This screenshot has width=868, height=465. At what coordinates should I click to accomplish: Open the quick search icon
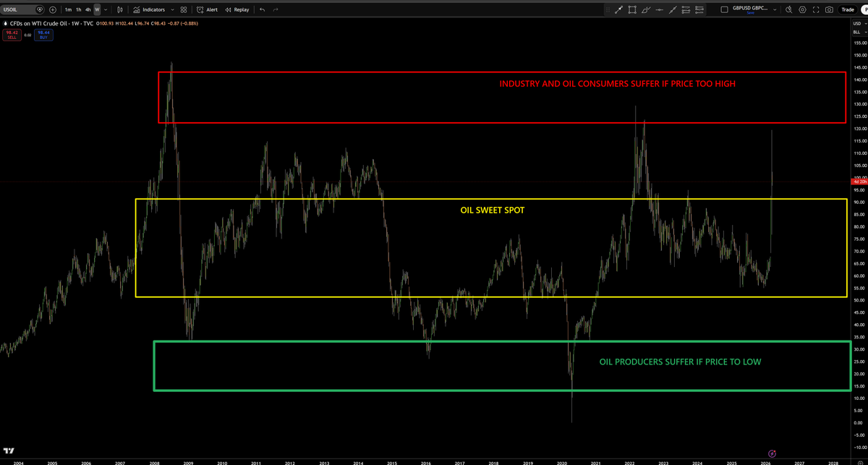coord(789,10)
